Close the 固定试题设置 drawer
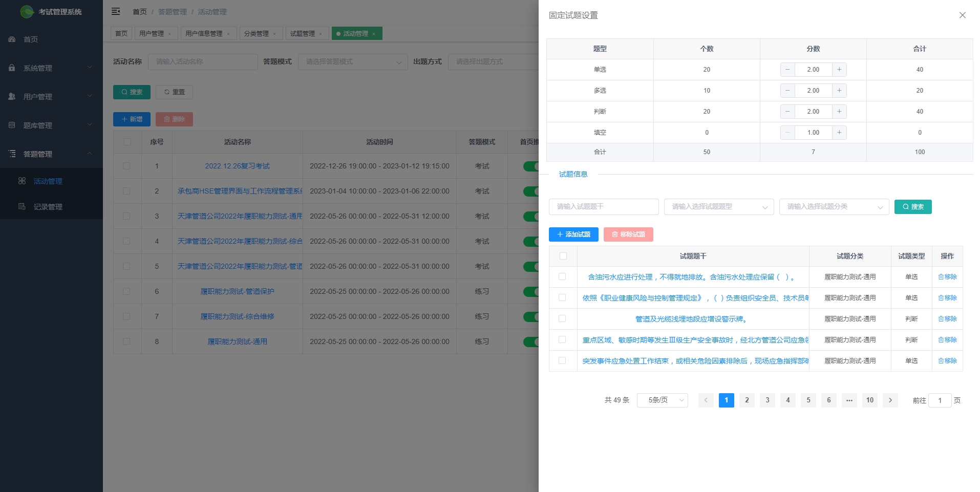The image size is (980, 492). [962, 15]
